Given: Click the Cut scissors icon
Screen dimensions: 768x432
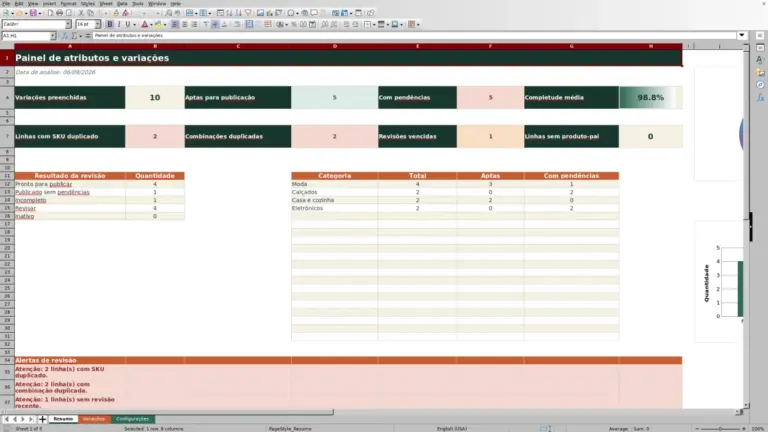Looking at the screenshot, I should click(81, 13).
